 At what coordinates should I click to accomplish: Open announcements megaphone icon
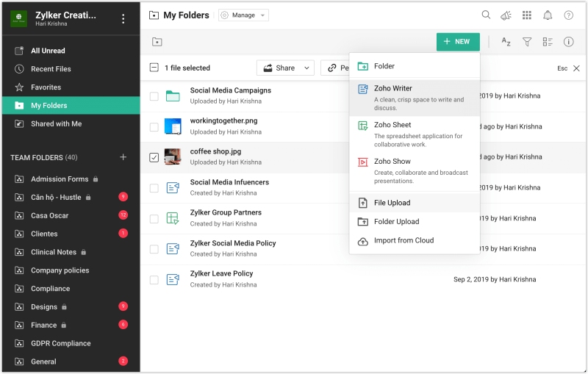506,15
